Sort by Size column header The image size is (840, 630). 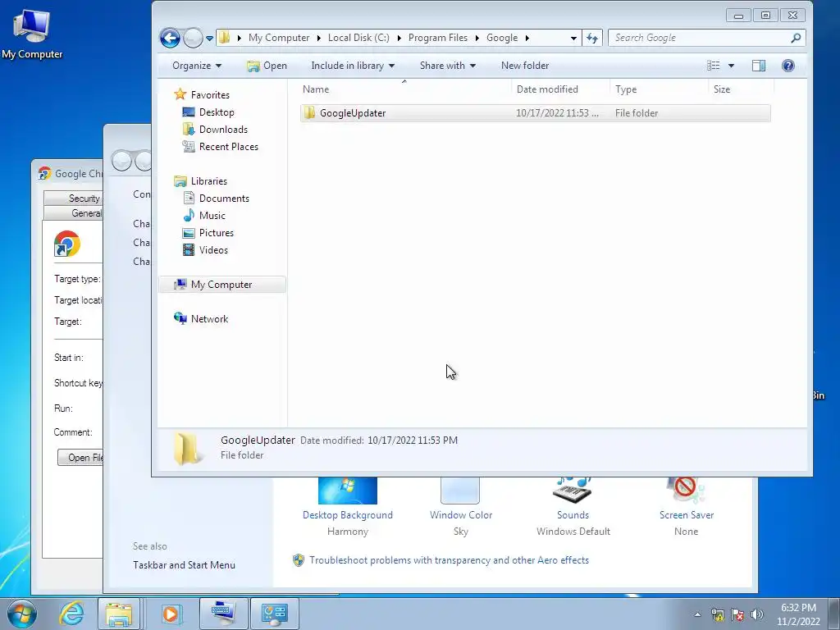point(742,89)
